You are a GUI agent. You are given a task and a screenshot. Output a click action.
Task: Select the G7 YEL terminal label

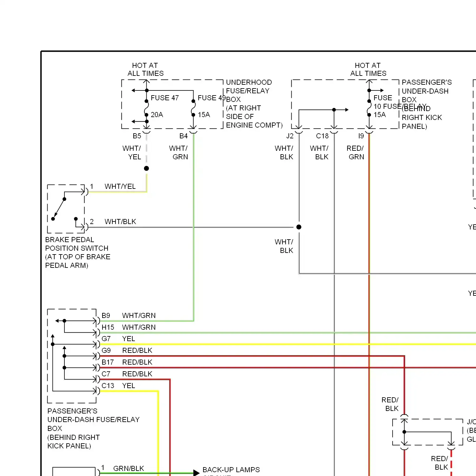[118, 339]
